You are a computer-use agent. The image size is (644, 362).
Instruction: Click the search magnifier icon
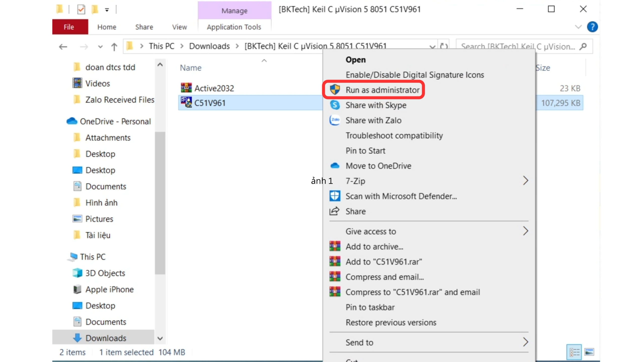pyautogui.click(x=583, y=46)
